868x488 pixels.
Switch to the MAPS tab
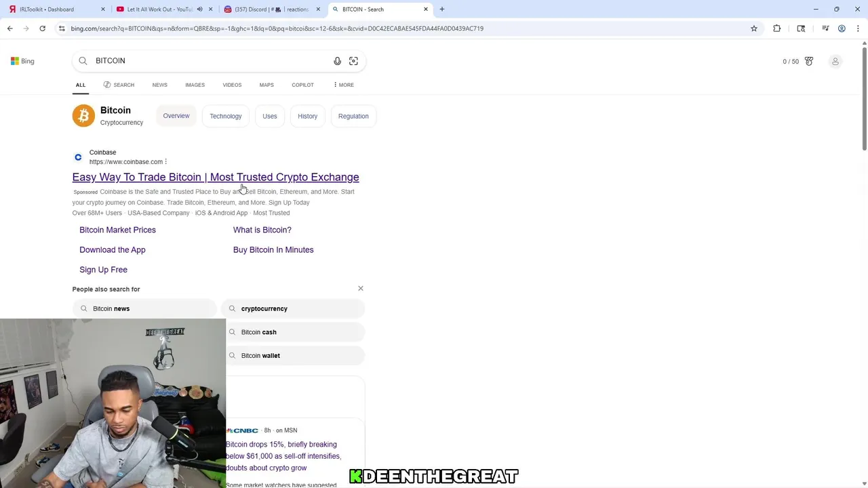tap(267, 85)
